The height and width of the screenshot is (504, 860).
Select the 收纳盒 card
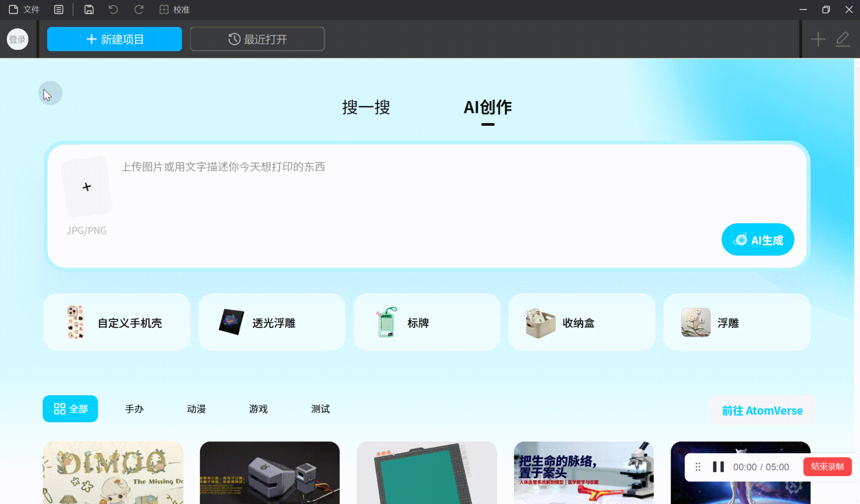(x=582, y=322)
